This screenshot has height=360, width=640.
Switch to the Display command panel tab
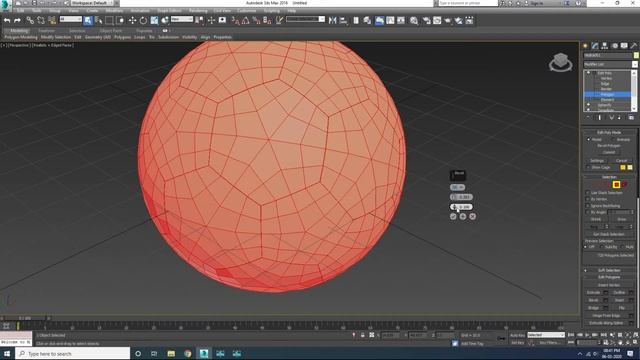(x=624, y=46)
